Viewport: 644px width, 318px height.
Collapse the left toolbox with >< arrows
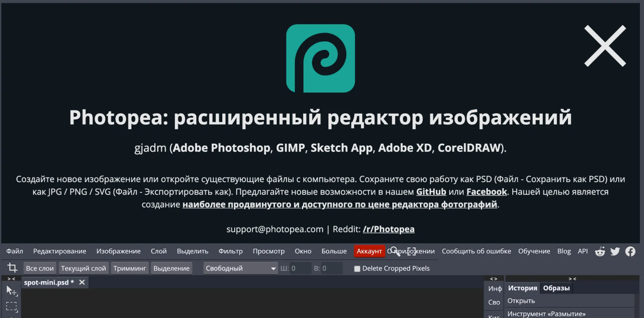click(11, 279)
